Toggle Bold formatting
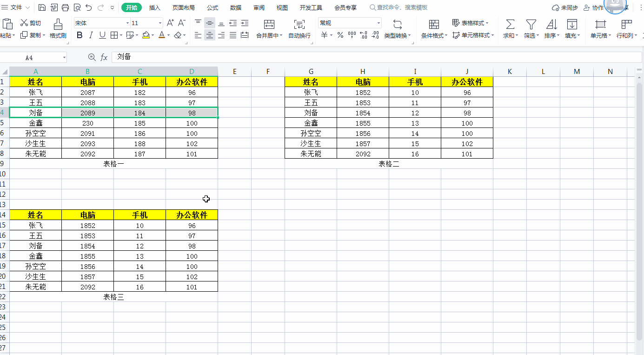 [80, 35]
